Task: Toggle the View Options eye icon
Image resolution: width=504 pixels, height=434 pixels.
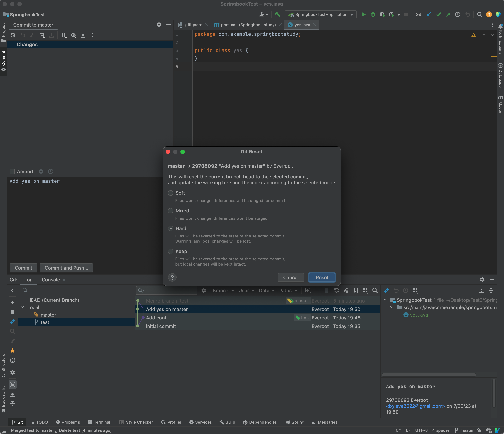Action: tap(73, 35)
